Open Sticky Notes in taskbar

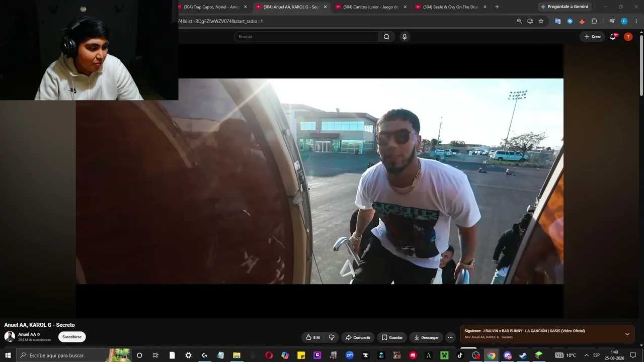click(x=301, y=355)
